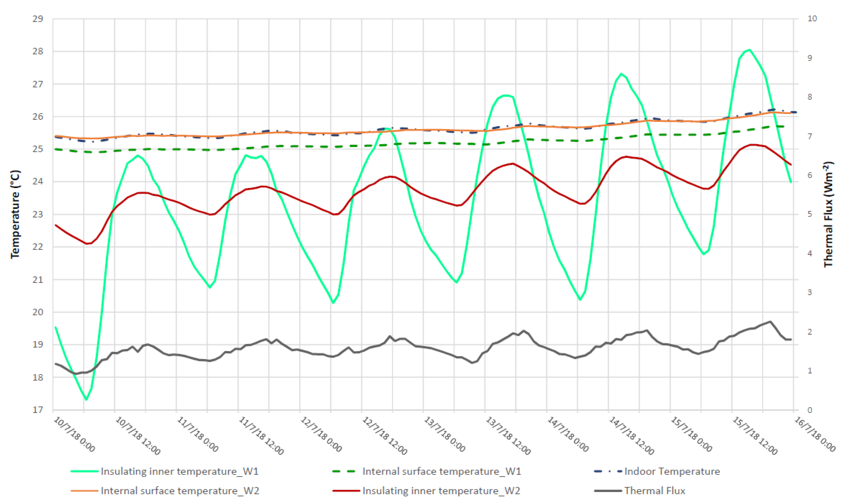
Task: Click the left axis tick value 19
Action: (x=38, y=345)
